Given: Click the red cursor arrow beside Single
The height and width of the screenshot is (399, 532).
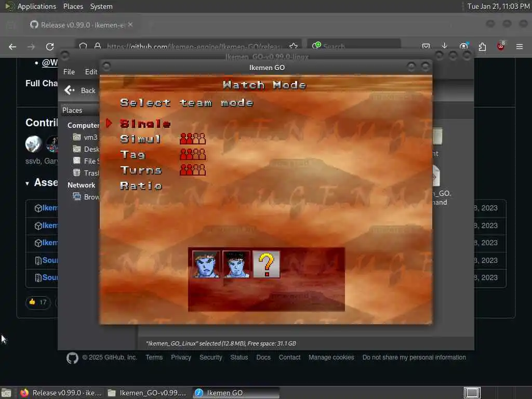Looking at the screenshot, I should (x=109, y=123).
